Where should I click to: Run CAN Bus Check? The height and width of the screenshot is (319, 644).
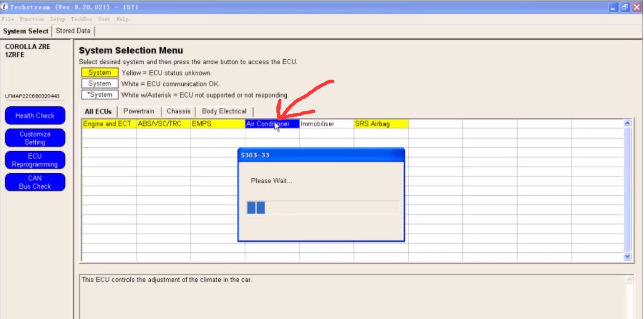coord(35,182)
